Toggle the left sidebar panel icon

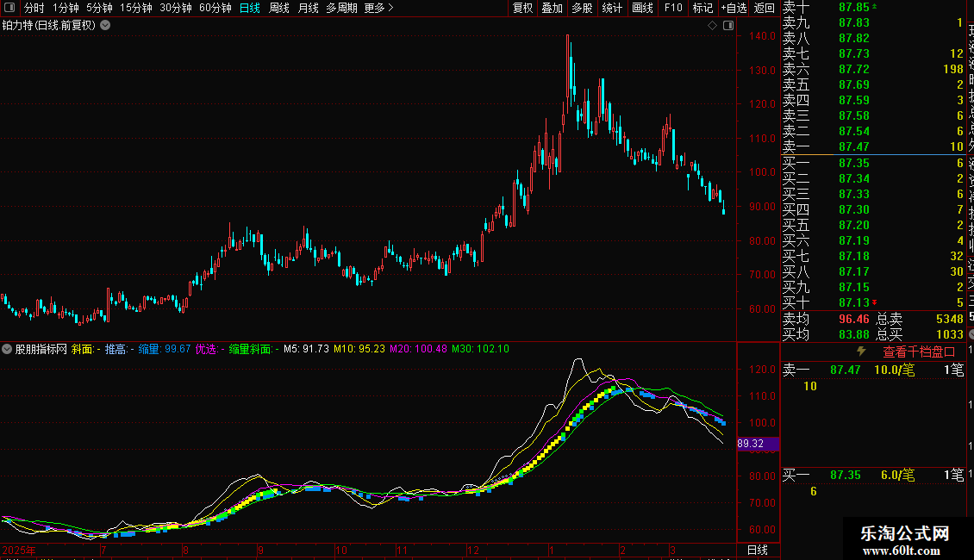[9, 8]
